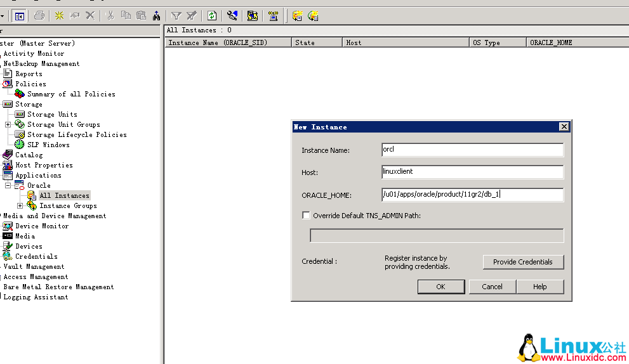Image resolution: width=629 pixels, height=364 pixels.
Task: Select Storage Units in tree
Action: click(x=52, y=114)
